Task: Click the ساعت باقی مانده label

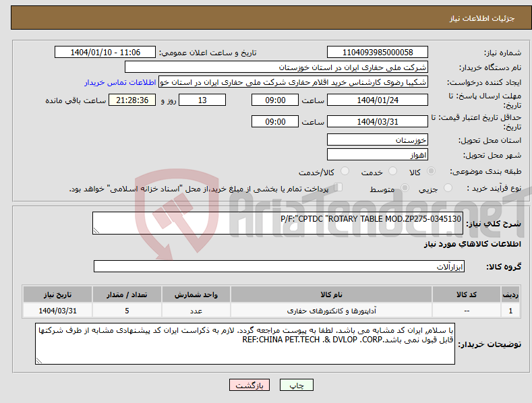Action: [x=76, y=100]
